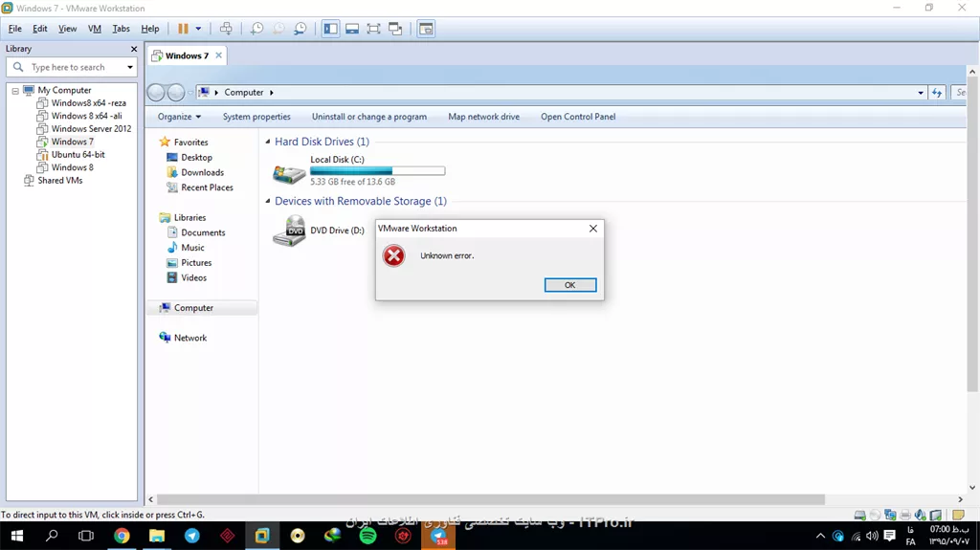Toggle console view icon in toolbar
Screen dimensions: 980x550
click(x=426, y=29)
